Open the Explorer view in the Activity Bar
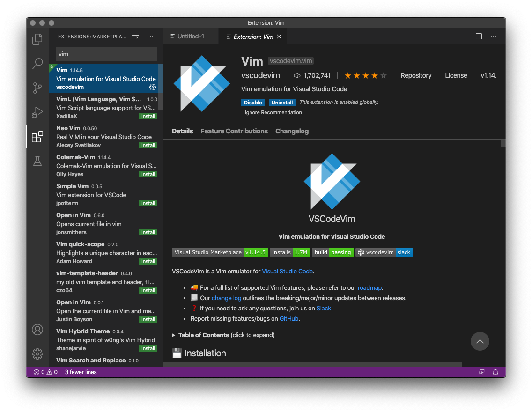This screenshot has width=532, height=412. tap(37, 39)
